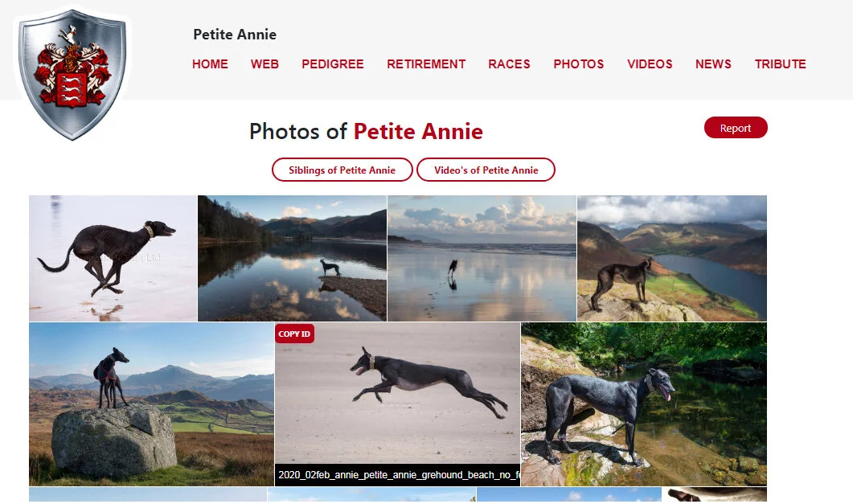The width and height of the screenshot is (853, 504).
Task: View the greyhound by forest stream photo
Action: pyautogui.click(x=643, y=404)
